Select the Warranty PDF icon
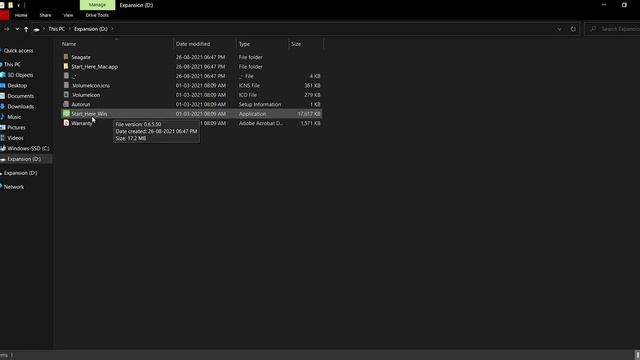This screenshot has width=640, height=360. tap(66, 123)
